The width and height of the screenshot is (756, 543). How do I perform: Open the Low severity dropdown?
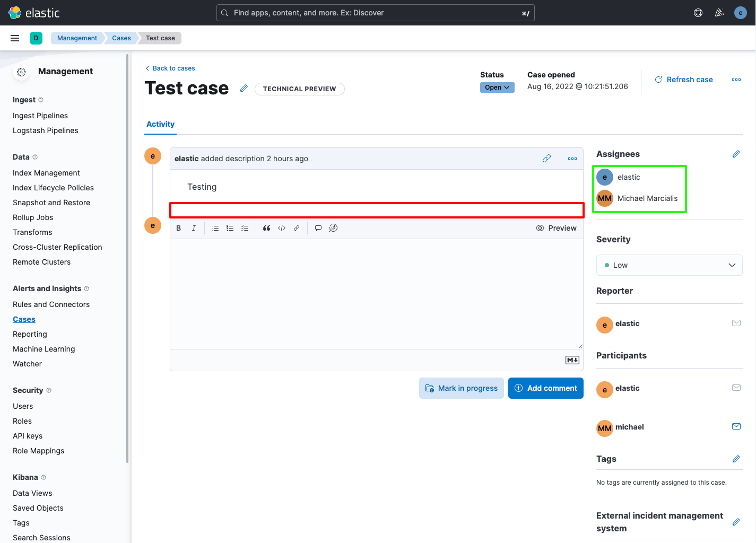coord(669,265)
